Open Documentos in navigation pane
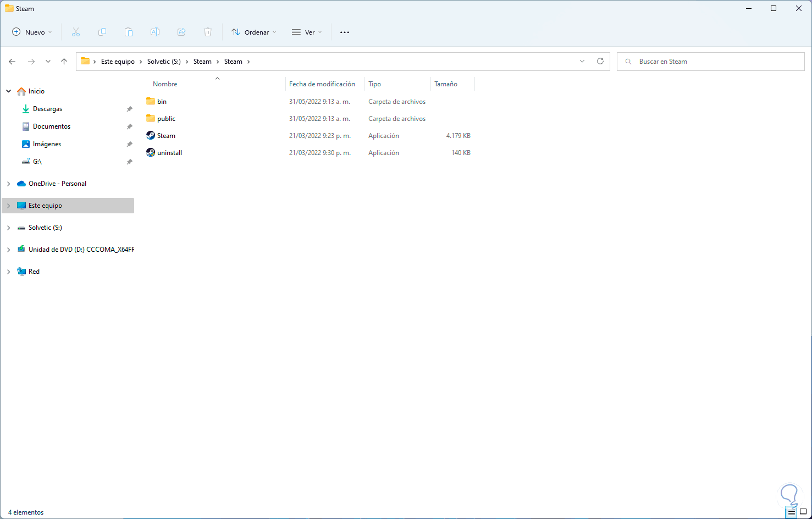Image resolution: width=812 pixels, height=519 pixels. tap(52, 126)
